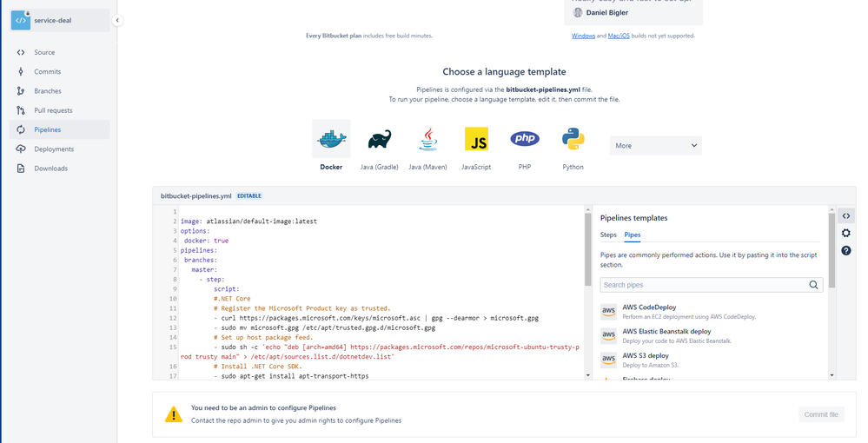Open the help question mark icon
The image size is (868, 443).
(846, 251)
